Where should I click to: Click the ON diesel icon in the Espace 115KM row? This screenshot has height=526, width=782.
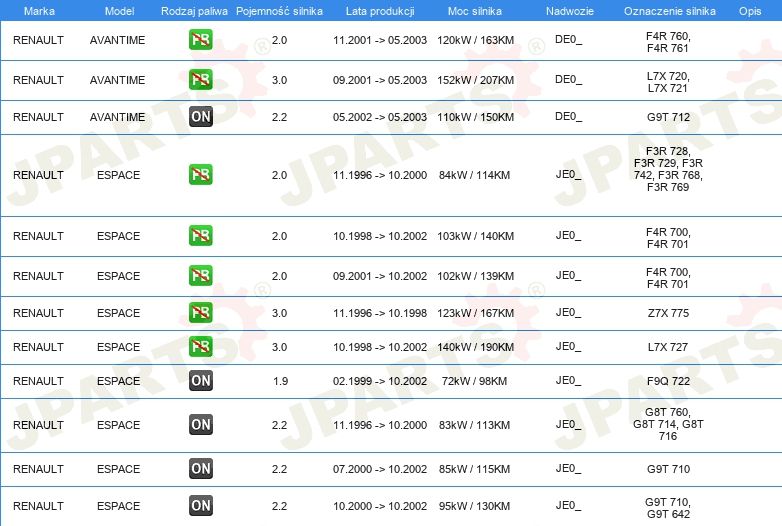click(x=201, y=468)
